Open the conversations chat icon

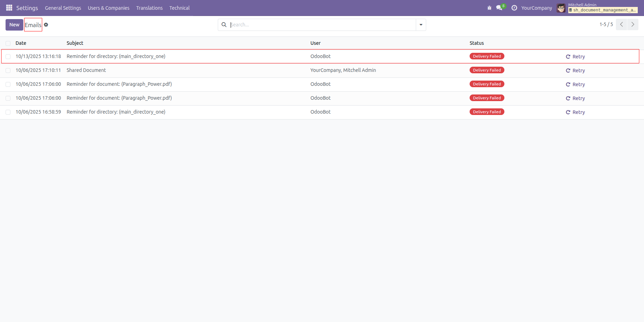click(x=499, y=8)
